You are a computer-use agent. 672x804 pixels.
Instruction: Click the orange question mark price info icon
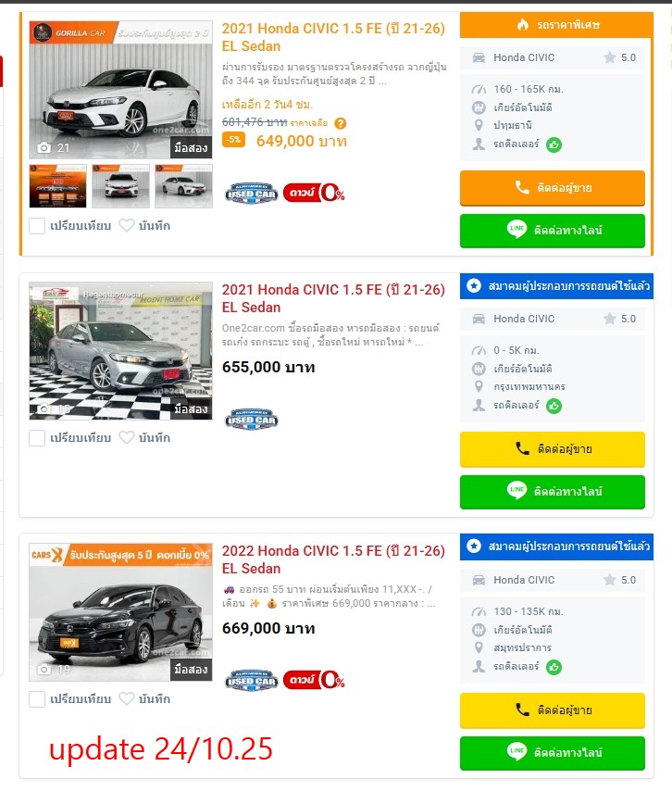click(341, 123)
